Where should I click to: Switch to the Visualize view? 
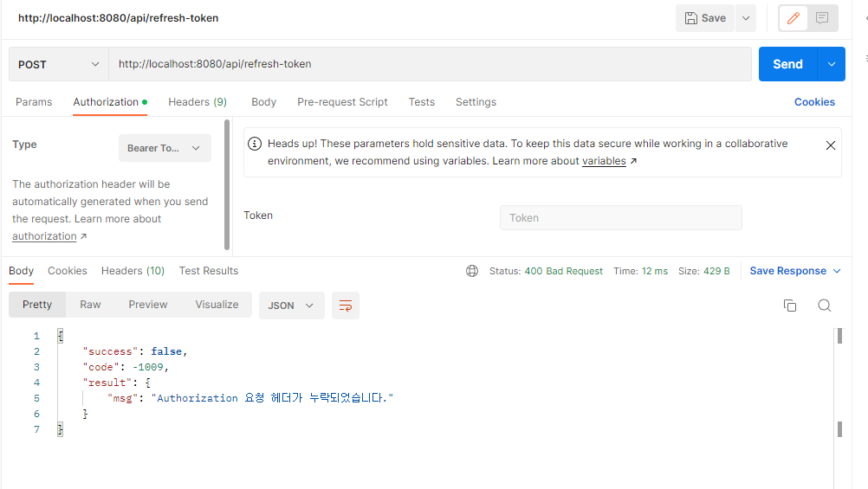[217, 305]
